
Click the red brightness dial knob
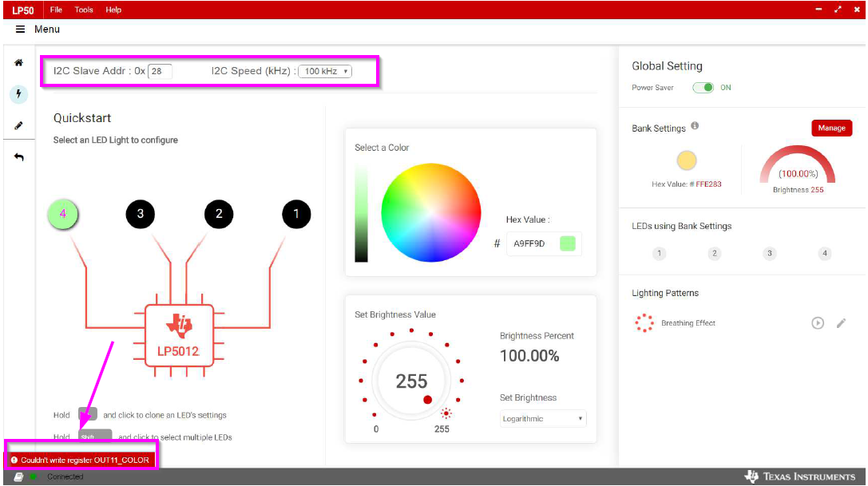427,400
